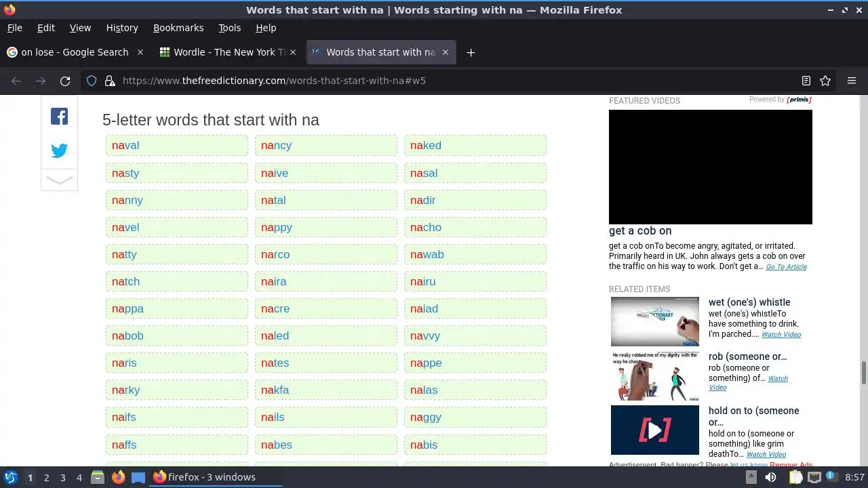Open the word 'naive'
868x488 pixels.
tap(275, 173)
